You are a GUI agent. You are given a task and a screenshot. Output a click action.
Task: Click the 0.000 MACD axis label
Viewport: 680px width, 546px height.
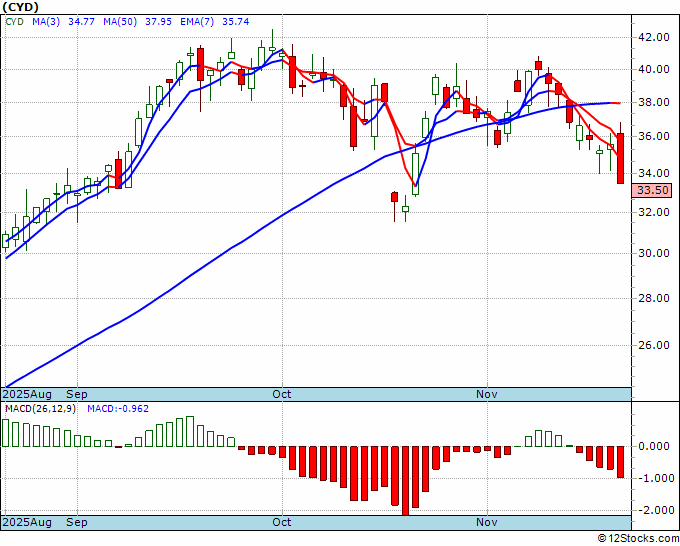click(x=656, y=446)
